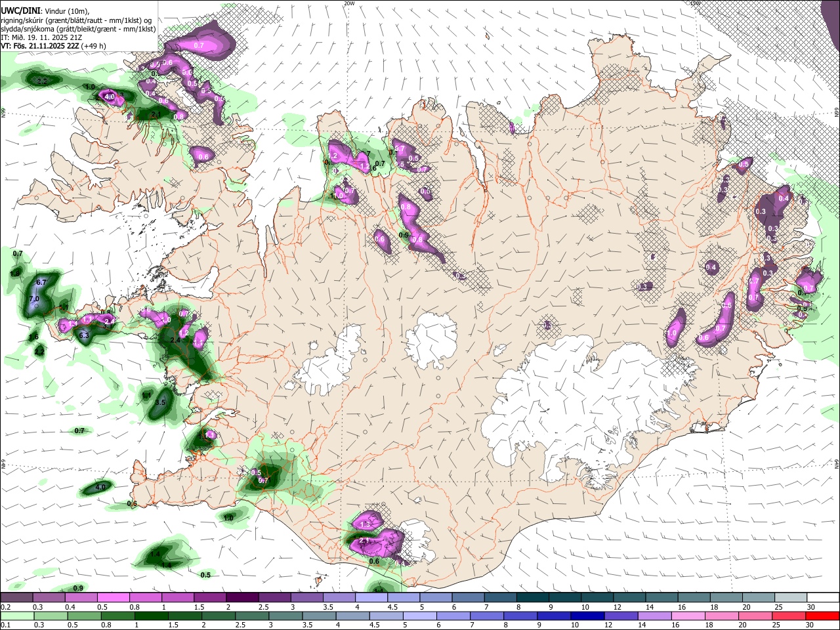Choose the snow legend swatch starting at 0.4
Viewport: 840px width, 630px height.
[80, 598]
